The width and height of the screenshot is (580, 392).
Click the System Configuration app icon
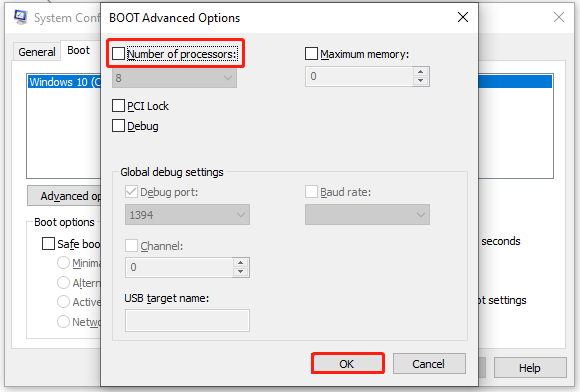click(20, 17)
